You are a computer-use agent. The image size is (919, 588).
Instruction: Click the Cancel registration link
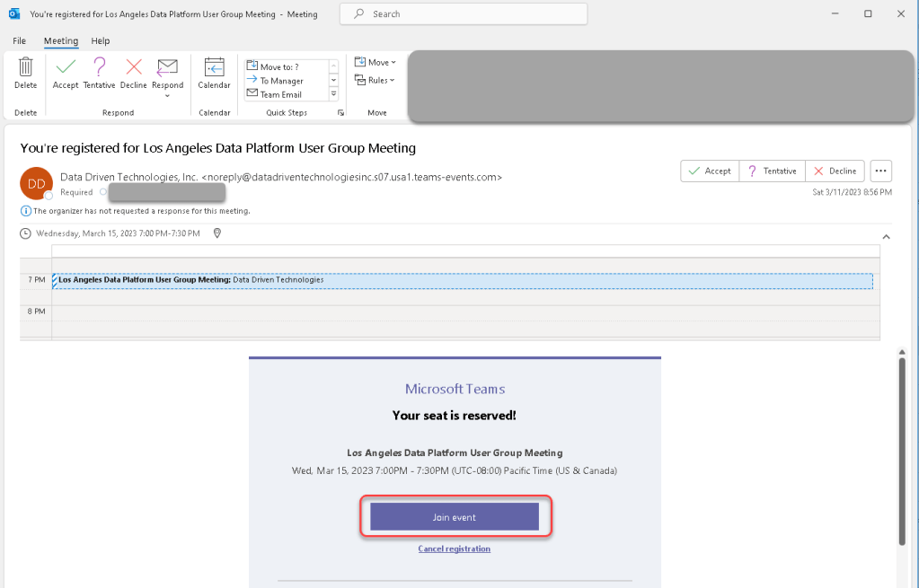(x=454, y=549)
